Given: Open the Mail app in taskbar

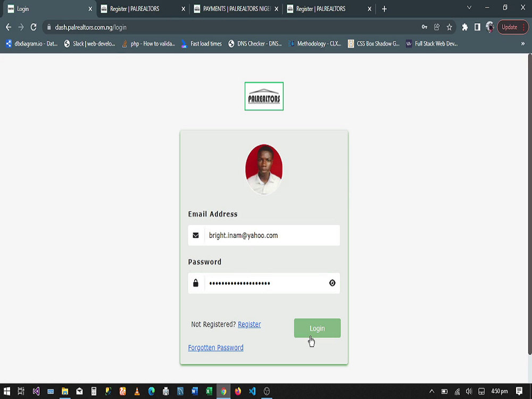Looking at the screenshot, I should [x=79, y=391].
